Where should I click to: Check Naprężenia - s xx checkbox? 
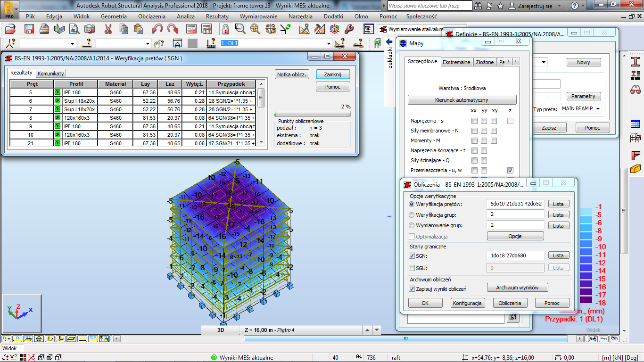(x=474, y=121)
